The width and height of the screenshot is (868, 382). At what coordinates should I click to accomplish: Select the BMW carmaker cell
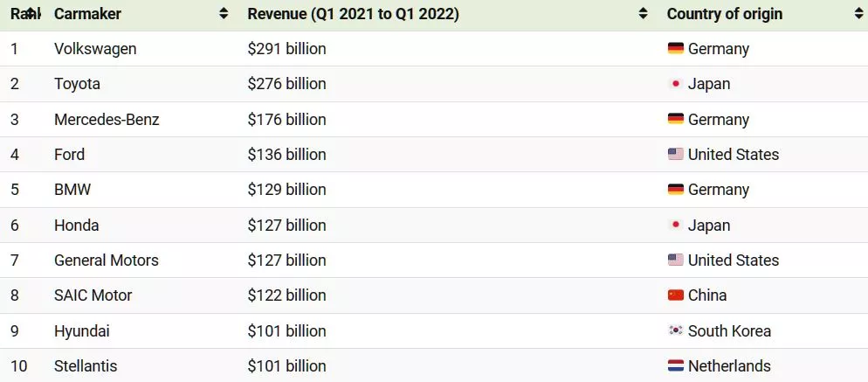(72, 190)
